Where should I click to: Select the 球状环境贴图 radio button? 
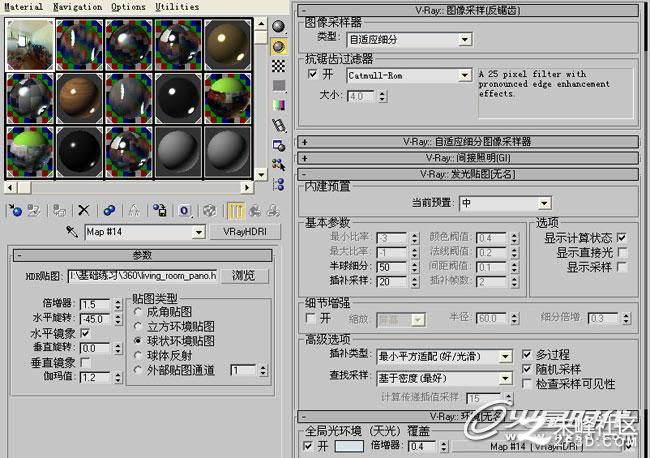138,341
